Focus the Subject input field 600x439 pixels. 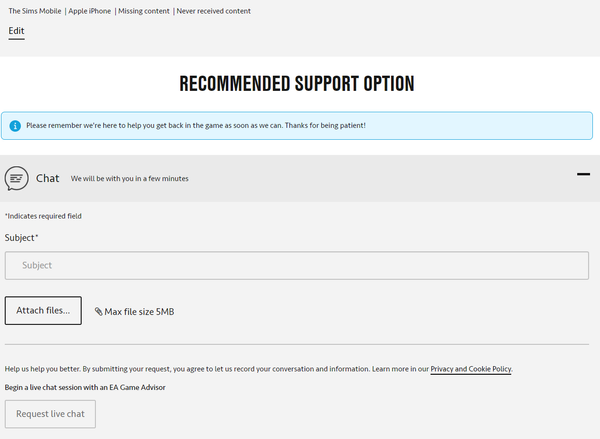297,265
